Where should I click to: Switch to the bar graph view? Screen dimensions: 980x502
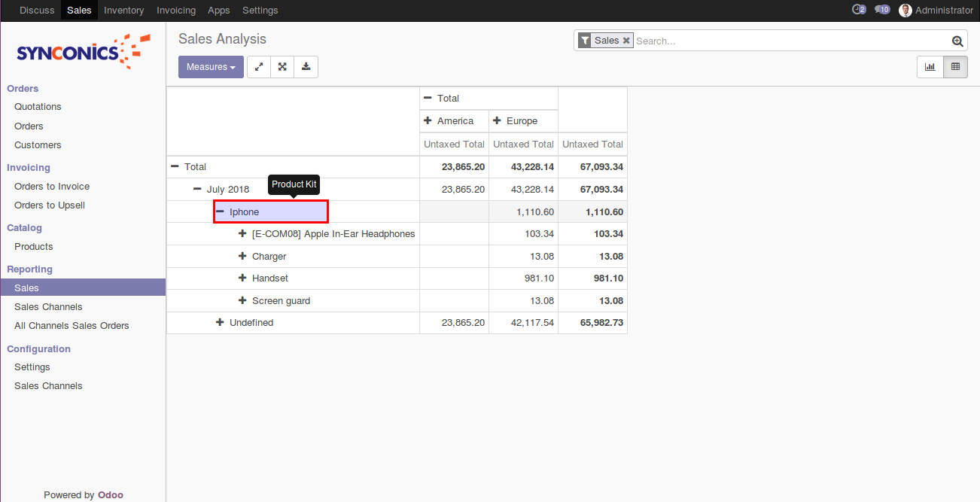pyautogui.click(x=930, y=67)
